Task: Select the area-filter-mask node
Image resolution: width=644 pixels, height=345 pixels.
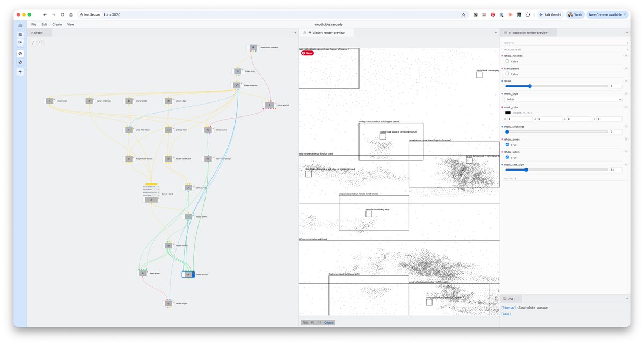Action: point(129,130)
